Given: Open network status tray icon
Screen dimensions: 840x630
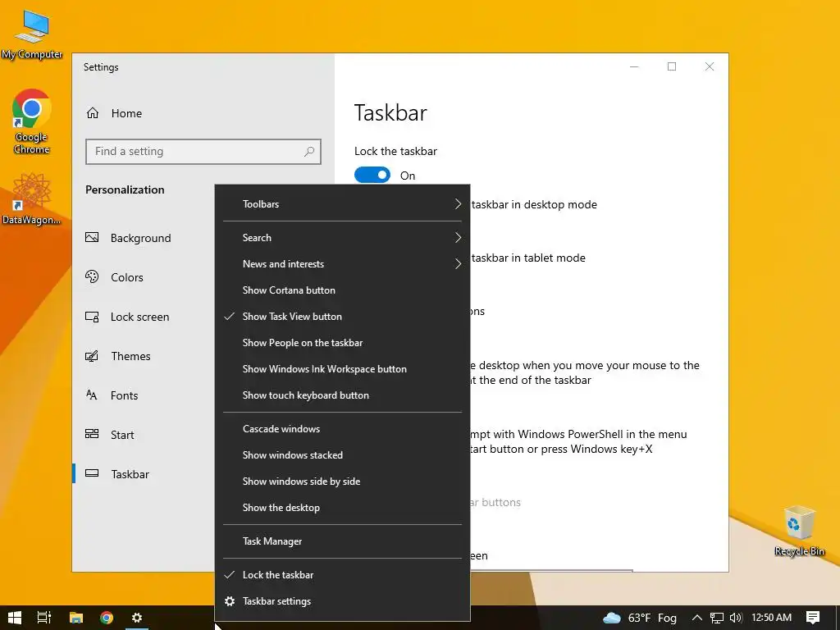Looking at the screenshot, I should (717, 618).
